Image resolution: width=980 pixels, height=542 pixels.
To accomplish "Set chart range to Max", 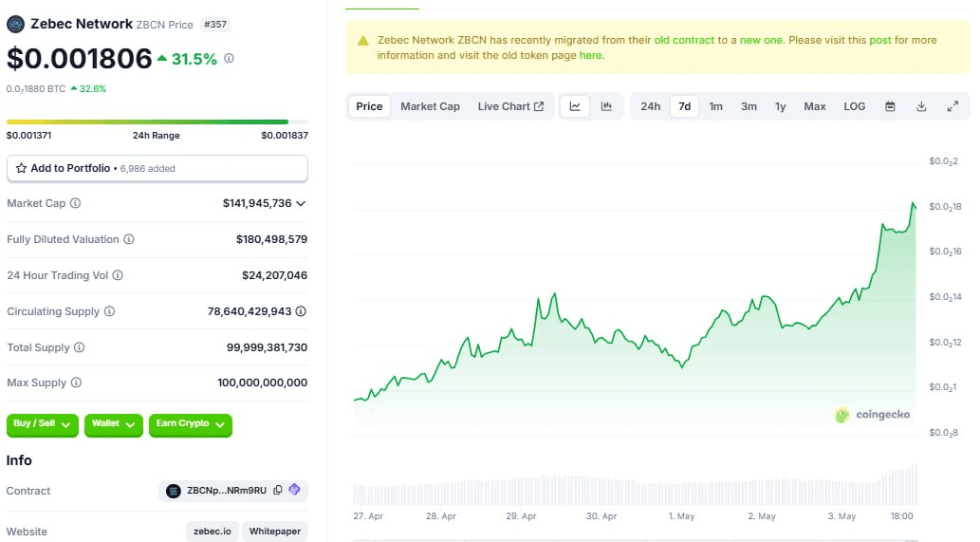I will click(x=815, y=106).
